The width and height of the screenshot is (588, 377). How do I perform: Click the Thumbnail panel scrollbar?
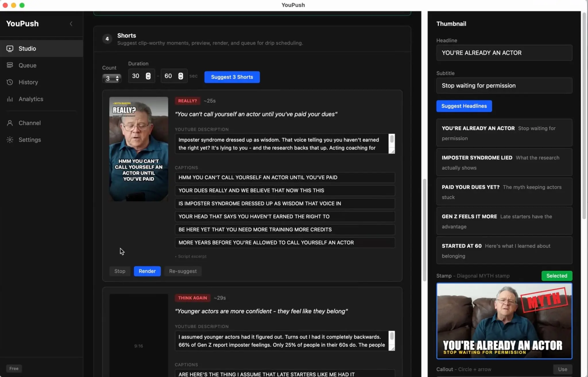click(584, 116)
